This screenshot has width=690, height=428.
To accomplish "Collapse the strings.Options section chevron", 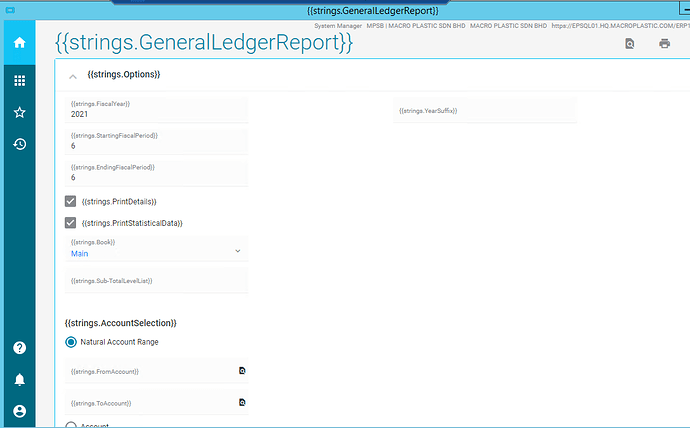I will [73, 77].
